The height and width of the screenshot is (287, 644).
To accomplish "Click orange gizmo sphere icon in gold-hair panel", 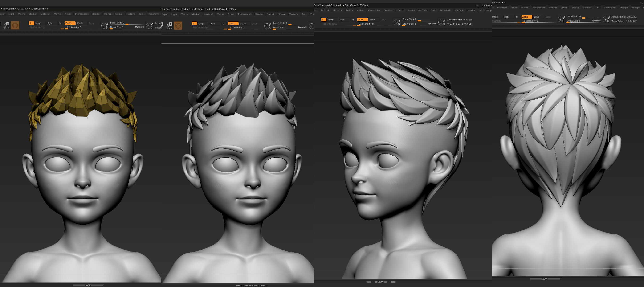I will pyautogui.click(x=15, y=25).
